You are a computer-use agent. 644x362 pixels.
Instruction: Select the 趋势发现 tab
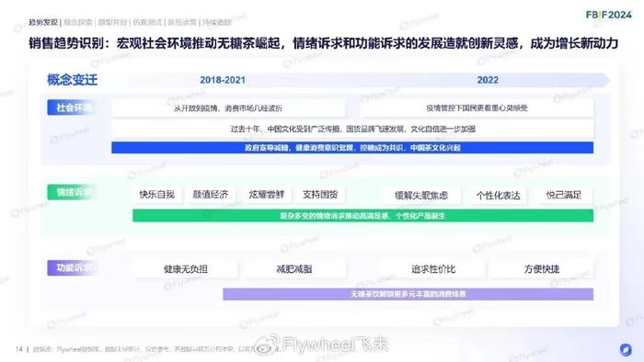tap(43, 22)
